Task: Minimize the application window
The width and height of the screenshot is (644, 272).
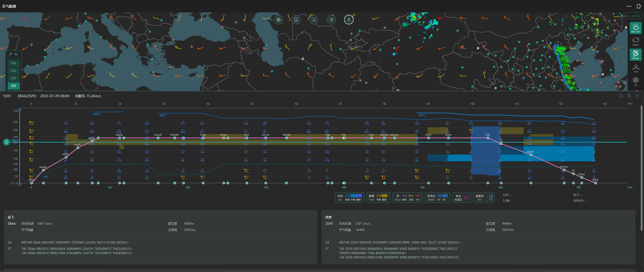Action: 629,6
